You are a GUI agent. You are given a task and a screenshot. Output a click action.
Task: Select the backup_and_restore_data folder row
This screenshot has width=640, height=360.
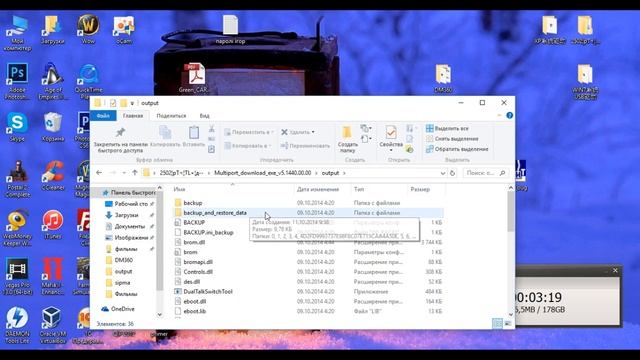[x=308, y=213]
